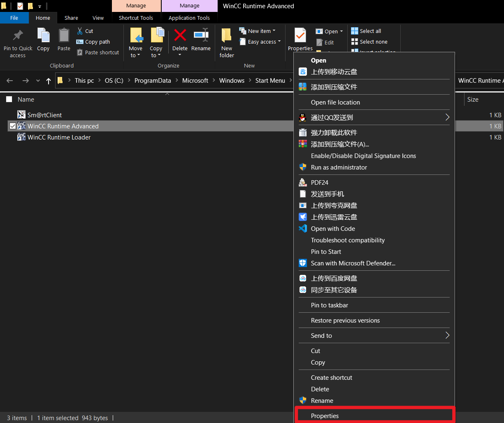
Task: Click Select all in ribbon
Action: coord(366,31)
